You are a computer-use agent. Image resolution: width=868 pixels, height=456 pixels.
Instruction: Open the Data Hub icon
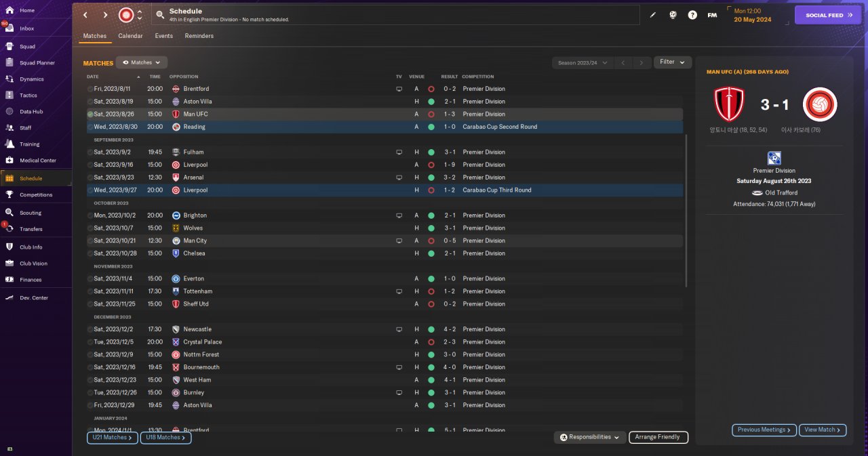[x=9, y=112]
